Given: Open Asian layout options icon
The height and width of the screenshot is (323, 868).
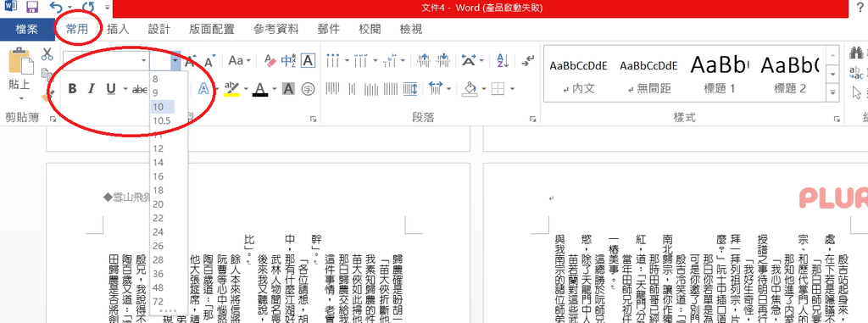Looking at the screenshot, I should click(x=469, y=60).
